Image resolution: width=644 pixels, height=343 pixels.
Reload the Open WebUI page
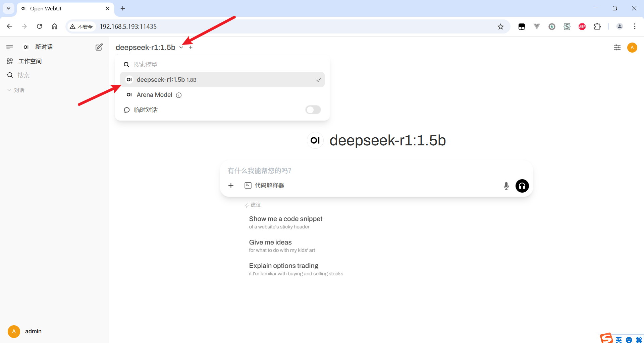coord(39,26)
